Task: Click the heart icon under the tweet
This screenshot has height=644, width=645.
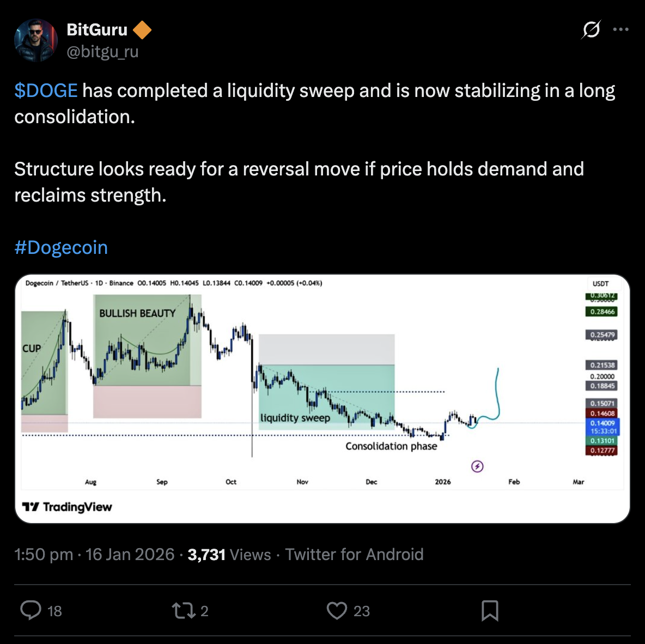Action: pos(337,611)
